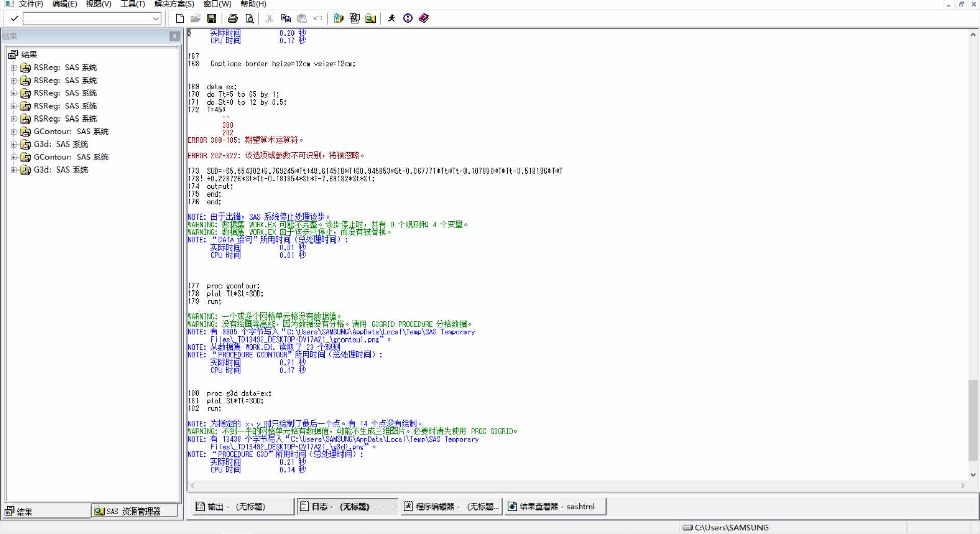The image size is (980, 534).
Task: Click the SAS application icon in the menu bar
Action: (x=9, y=4)
